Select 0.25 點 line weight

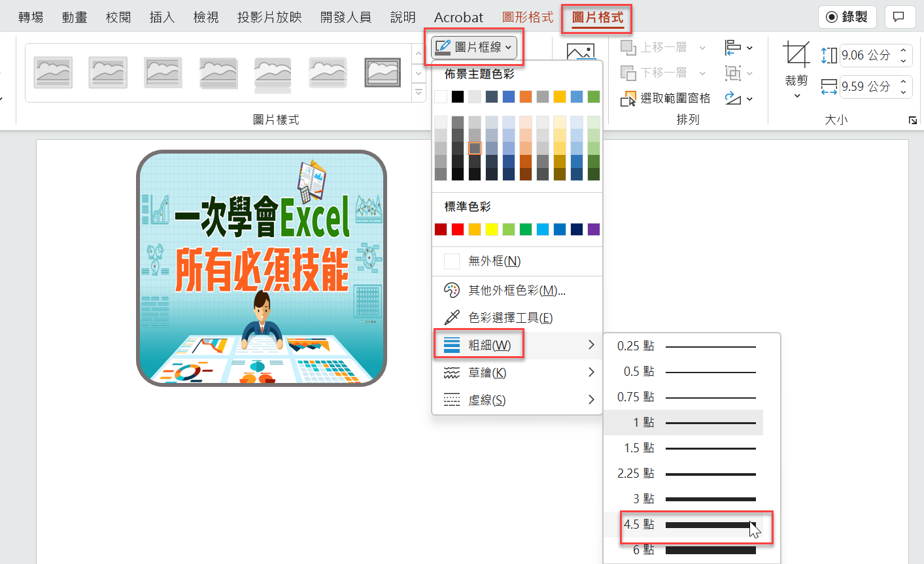pyautogui.click(x=683, y=346)
